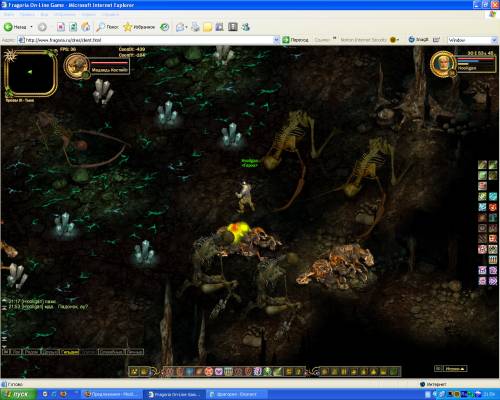Expand the Mail icon dropdown arrow

pos(186,27)
